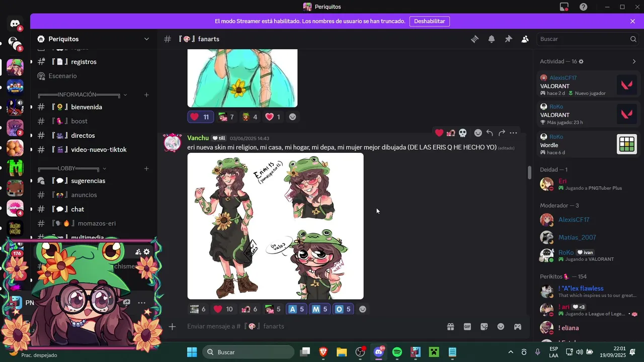Image resolution: width=644 pixels, height=362 pixels.
Task: Forward Vanchu's message
Action: (x=502, y=133)
